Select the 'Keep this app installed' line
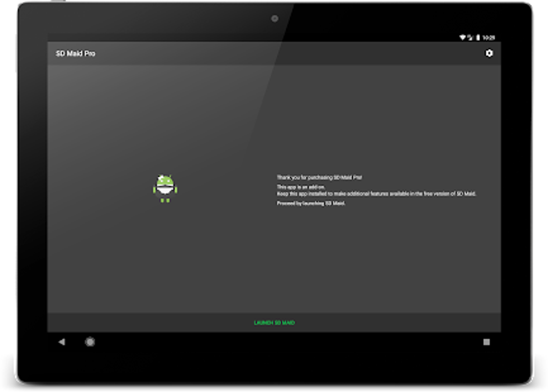 376,193
